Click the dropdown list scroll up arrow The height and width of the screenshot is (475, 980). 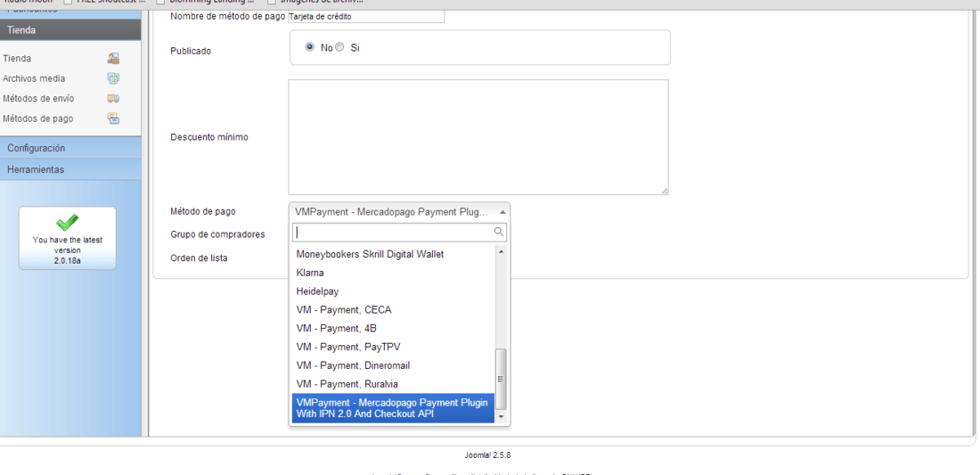click(501, 251)
